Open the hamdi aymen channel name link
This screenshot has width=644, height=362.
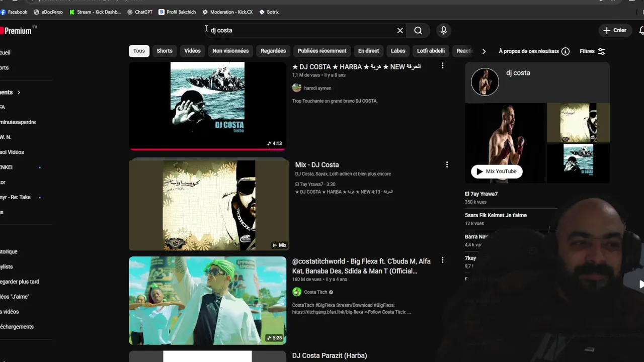click(317, 88)
